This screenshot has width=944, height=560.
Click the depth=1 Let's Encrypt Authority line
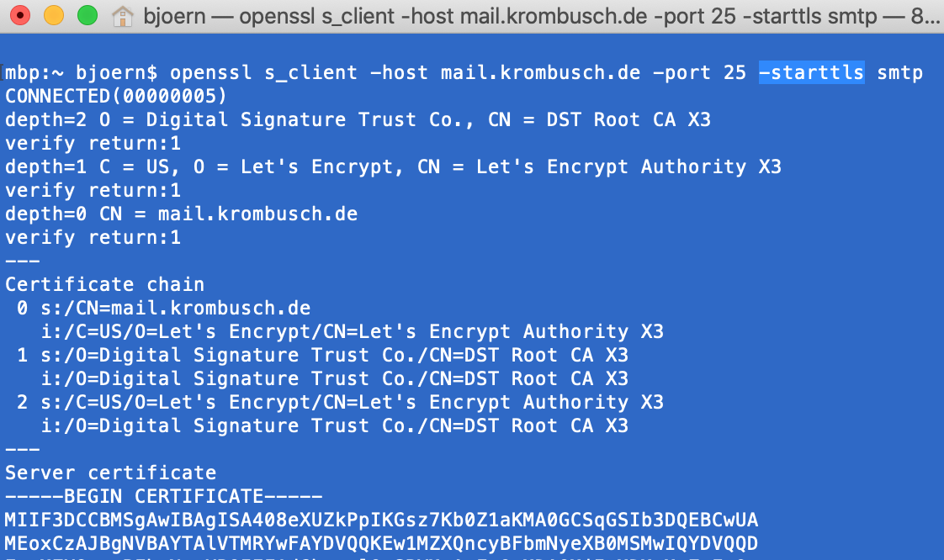[x=393, y=166]
